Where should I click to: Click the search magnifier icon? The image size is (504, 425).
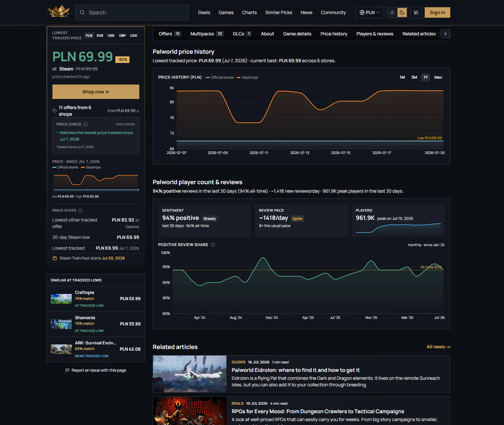click(82, 12)
